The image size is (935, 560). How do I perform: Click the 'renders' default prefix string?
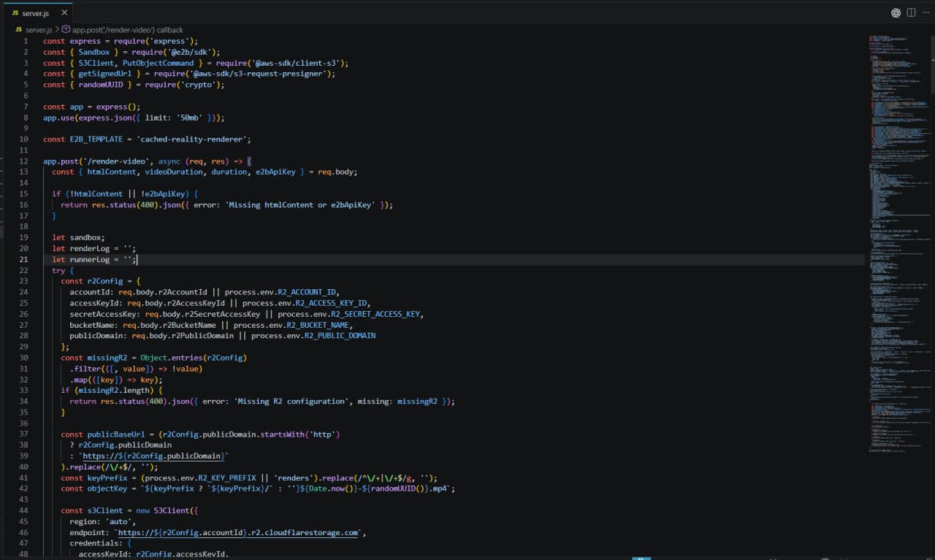(291, 478)
